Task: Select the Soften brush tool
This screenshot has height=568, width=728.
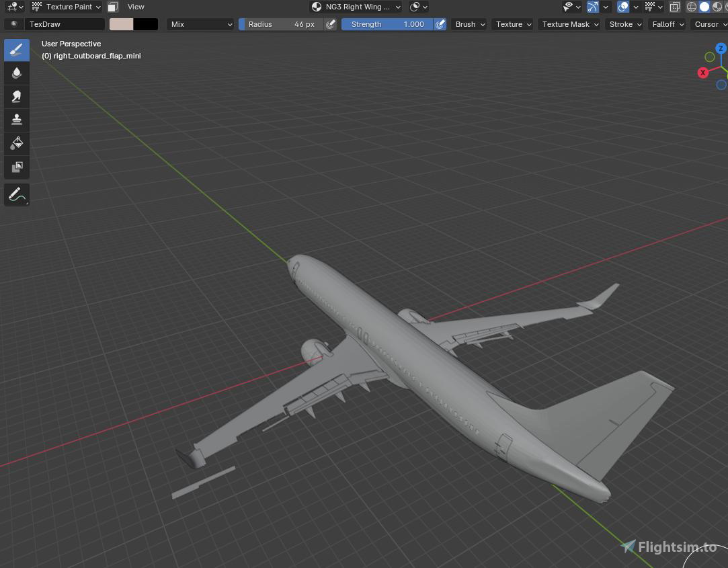Action: pos(16,73)
